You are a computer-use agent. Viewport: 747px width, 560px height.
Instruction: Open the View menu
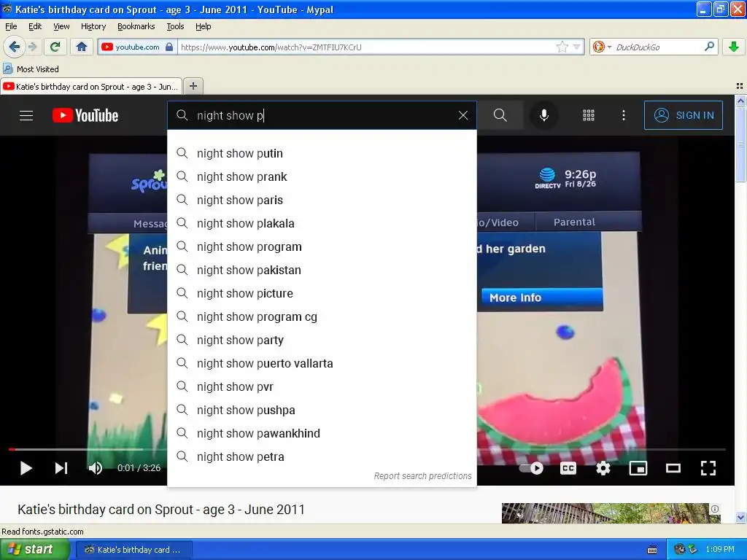(61, 26)
